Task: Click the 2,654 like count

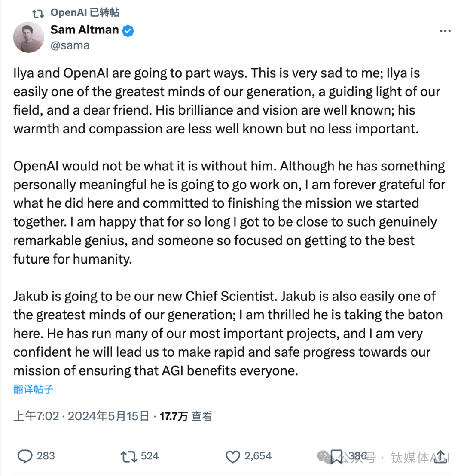Action: 258,456
